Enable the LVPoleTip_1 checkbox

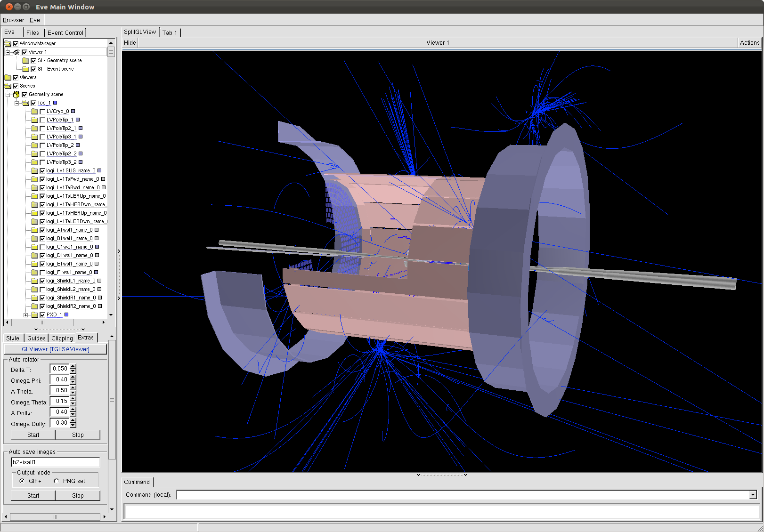click(42, 120)
